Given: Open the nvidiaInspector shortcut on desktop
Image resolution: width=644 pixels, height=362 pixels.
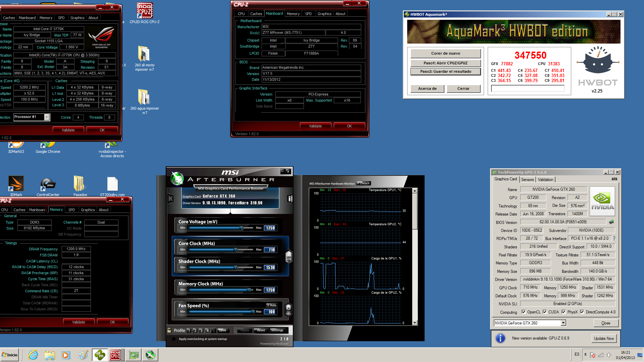Looking at the screenshot, I should [x=112, y=149].
